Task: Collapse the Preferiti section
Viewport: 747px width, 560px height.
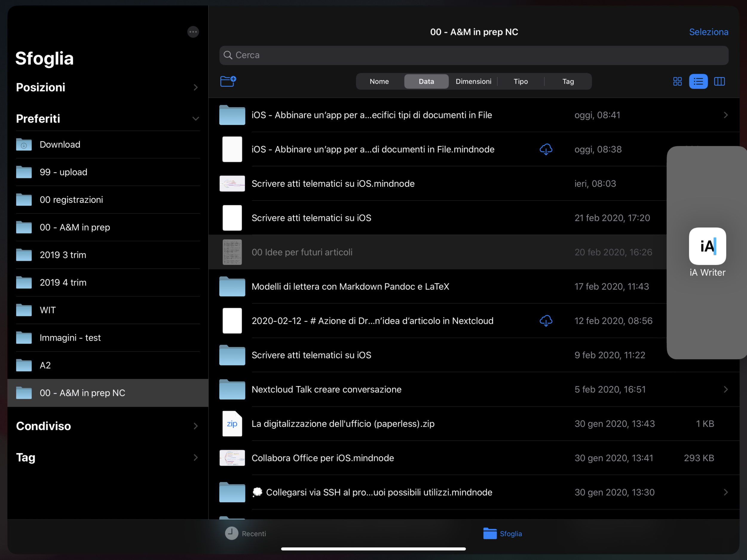Action: point(195,119)
